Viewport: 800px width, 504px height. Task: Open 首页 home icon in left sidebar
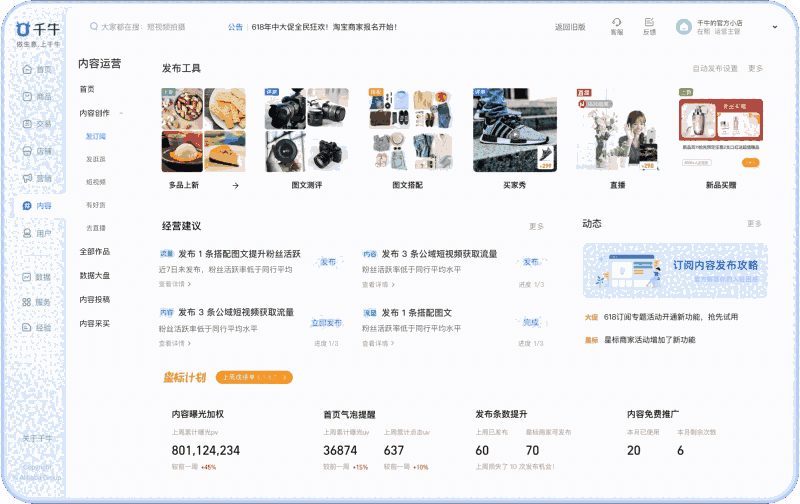(27, 69)
